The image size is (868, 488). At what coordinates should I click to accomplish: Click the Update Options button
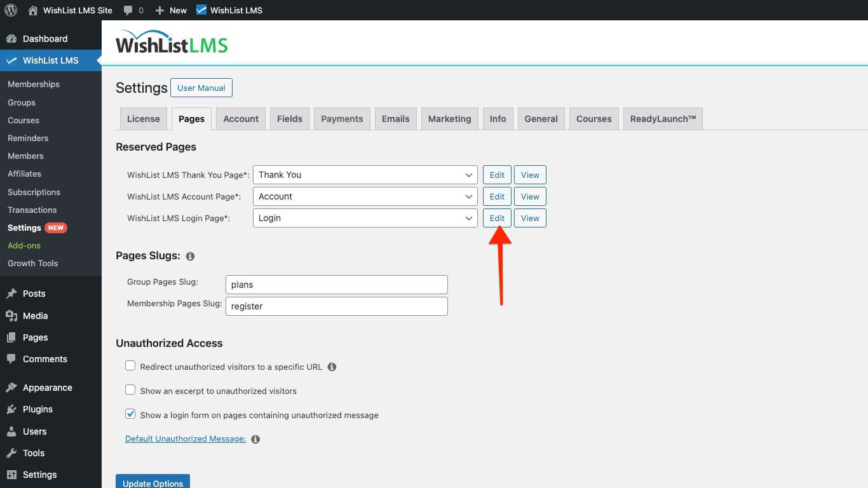coord(153,482)
